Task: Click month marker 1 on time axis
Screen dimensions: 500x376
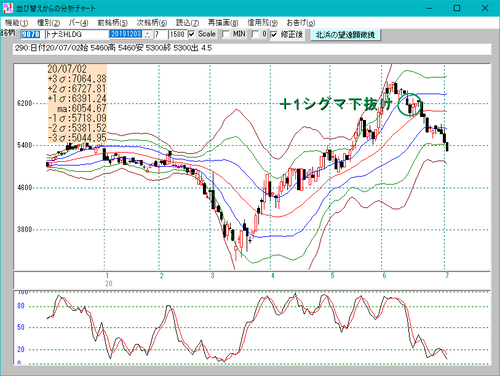Action: point(107,276)
